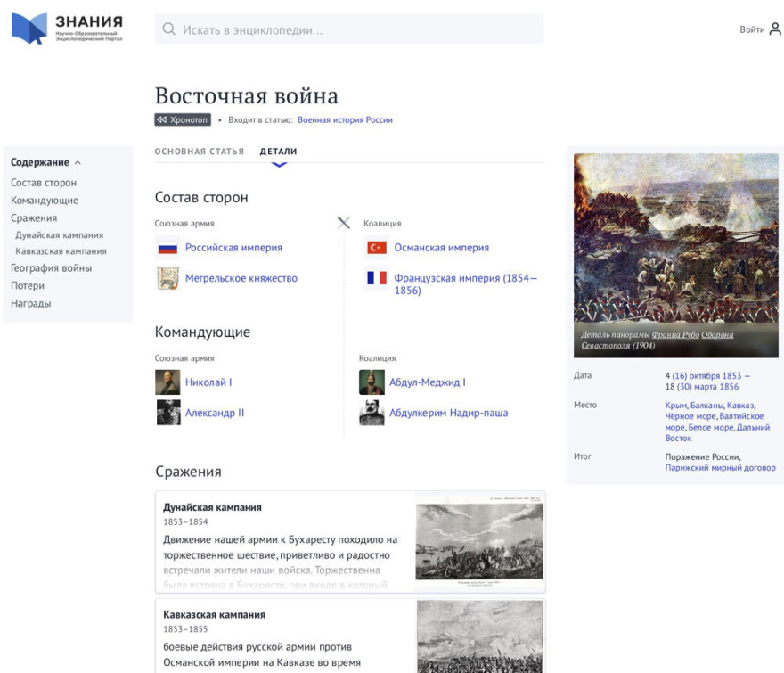Click the Знания portal logo
This screenshot has height=673, width=784.
tap(67, 29)
